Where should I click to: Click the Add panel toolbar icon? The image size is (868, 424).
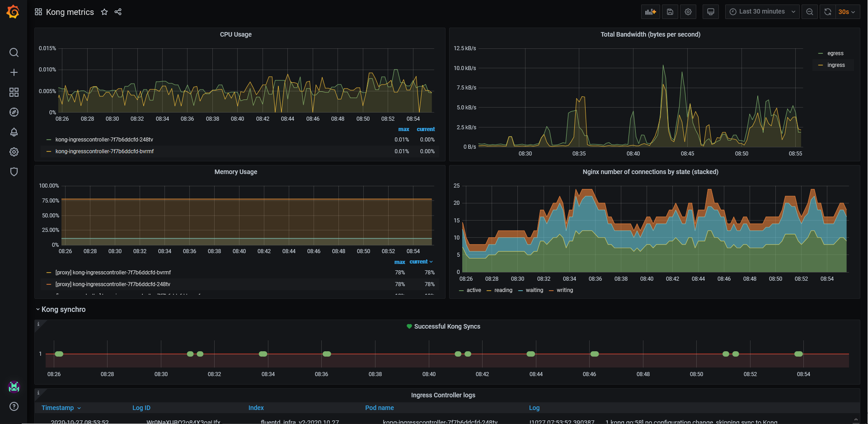point(651,12)
